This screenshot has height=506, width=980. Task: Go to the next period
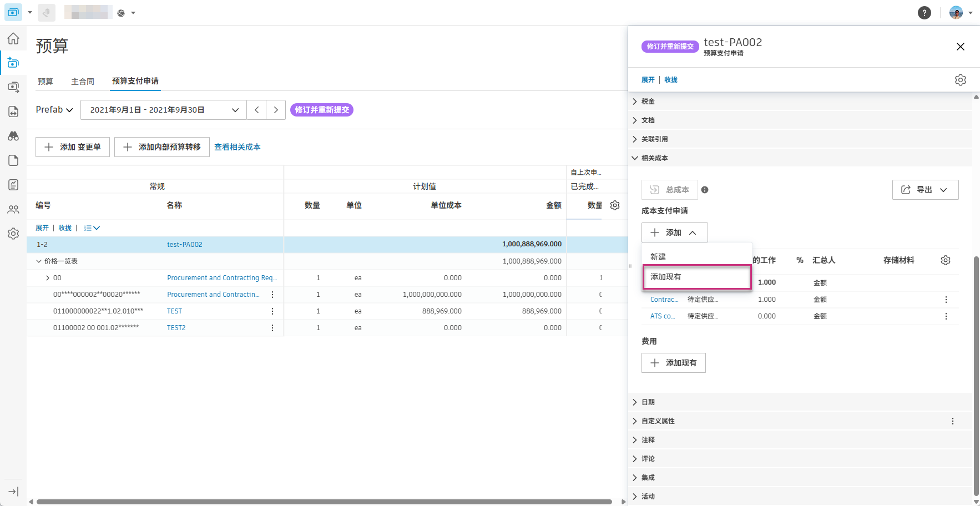(276, 110)
